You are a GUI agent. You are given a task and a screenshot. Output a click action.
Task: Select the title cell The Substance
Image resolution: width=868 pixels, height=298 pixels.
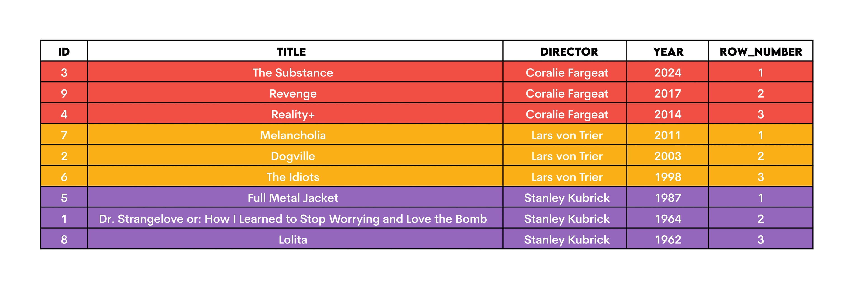pos(293,73)
